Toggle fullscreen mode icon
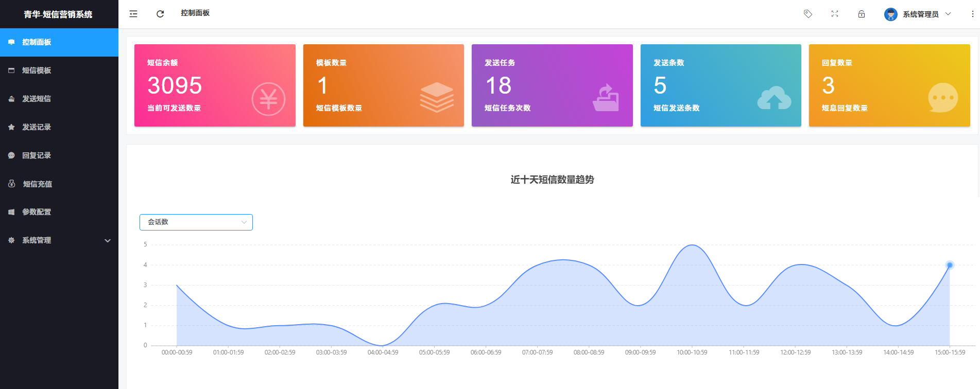Viewport: 980px width, 389px height. pyautogui.click(x=835, y=14)
